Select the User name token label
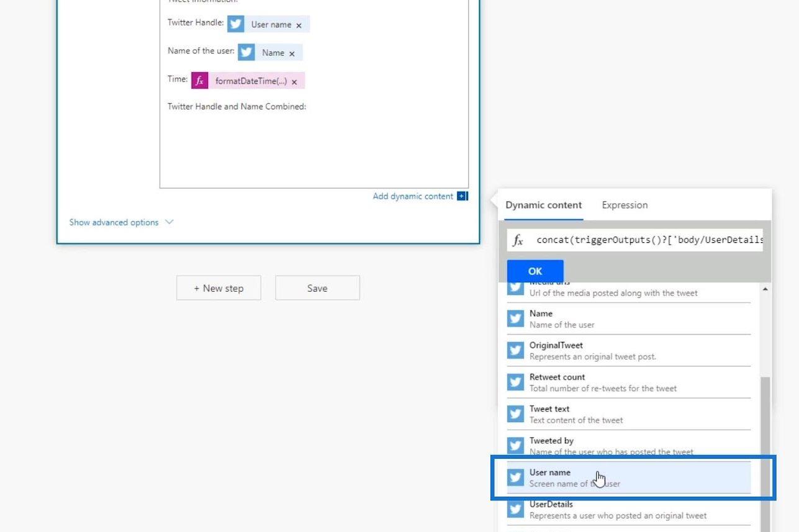This screenshot has height=532, width=799. pyautogui.click(x=271, y=25)
